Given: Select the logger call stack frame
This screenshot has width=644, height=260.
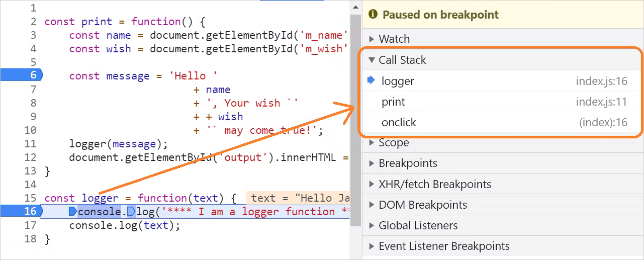Looking at the screenshot, I should tap(502, 81).
